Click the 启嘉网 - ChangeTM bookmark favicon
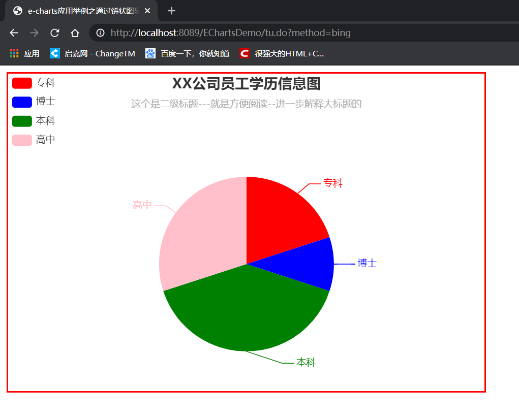The width and height of the screenshot is (519, 420). [54, 53]
